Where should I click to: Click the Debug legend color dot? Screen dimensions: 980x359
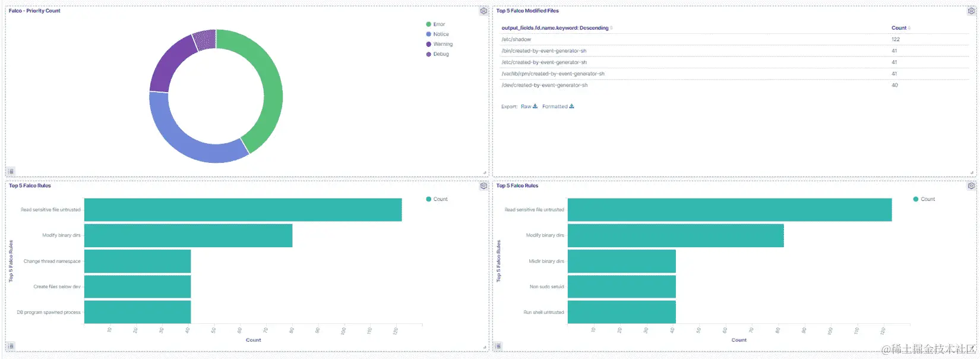click(x=428, y=54)
